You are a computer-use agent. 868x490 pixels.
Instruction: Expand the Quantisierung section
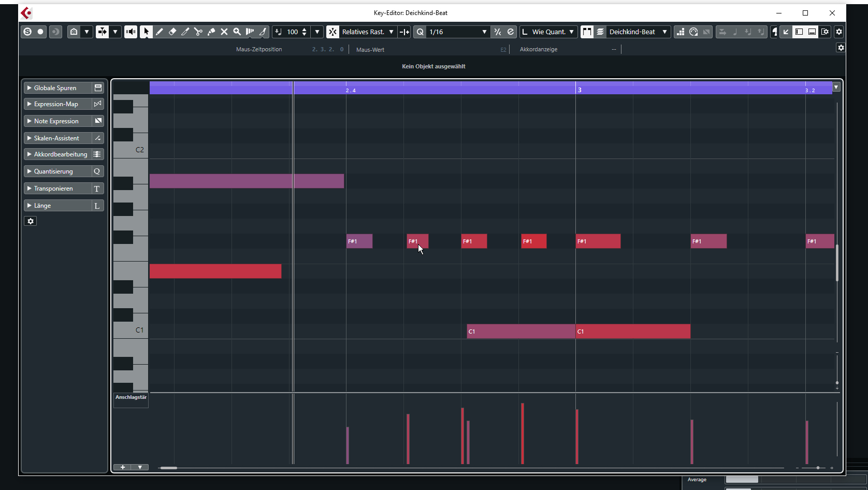click(x=54, y=171)
